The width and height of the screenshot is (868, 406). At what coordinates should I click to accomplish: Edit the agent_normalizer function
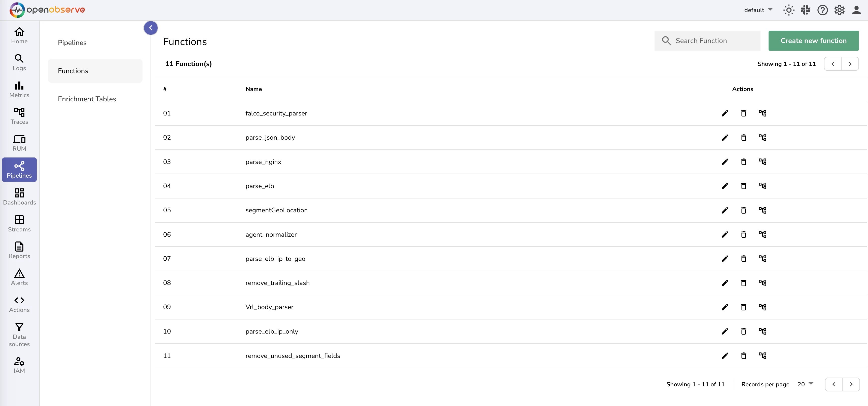click(725, 234)
